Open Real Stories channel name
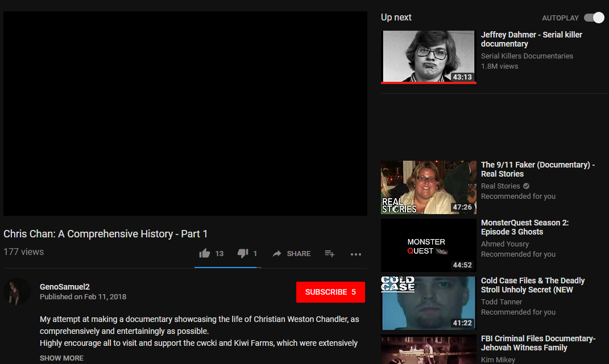609x364 pixels. (500, 186)
